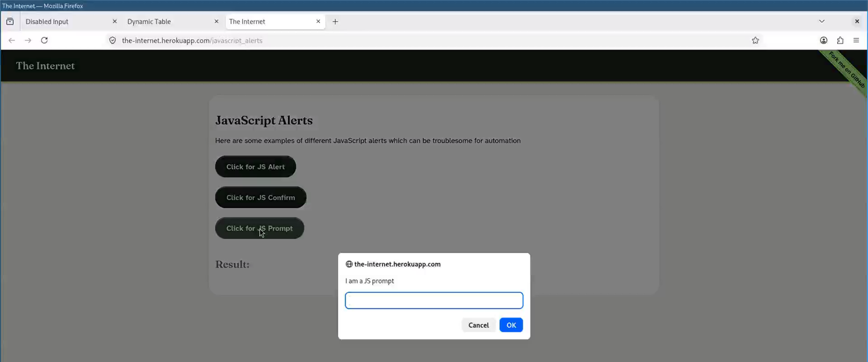Open the Extensions puzzle icon
This screenshot has height=362, width=868.
(840, 40)
